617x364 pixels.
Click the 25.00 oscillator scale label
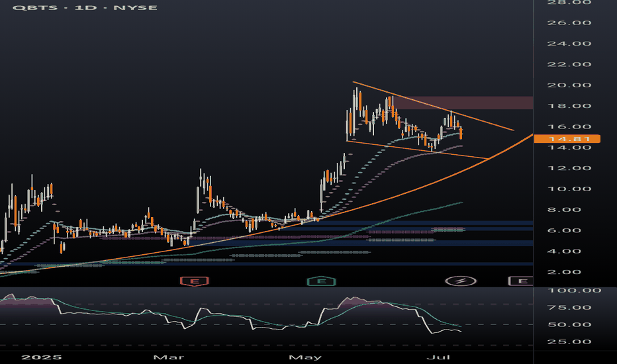569,341
